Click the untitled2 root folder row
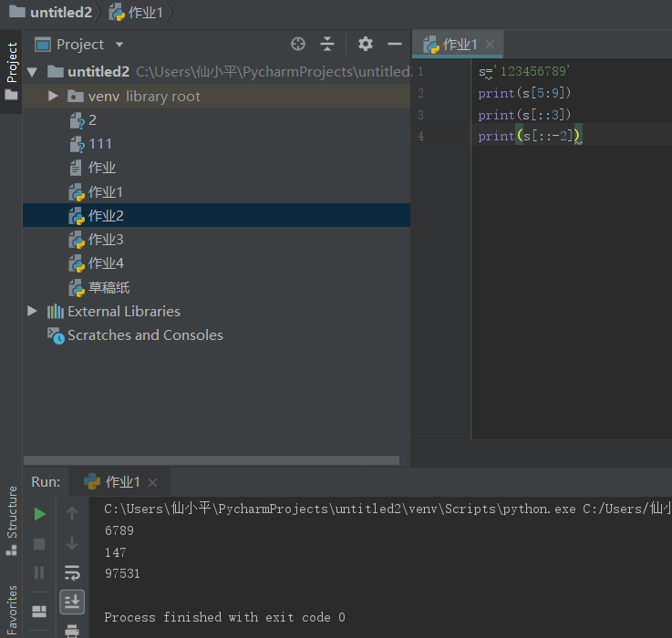 point(216,72)
